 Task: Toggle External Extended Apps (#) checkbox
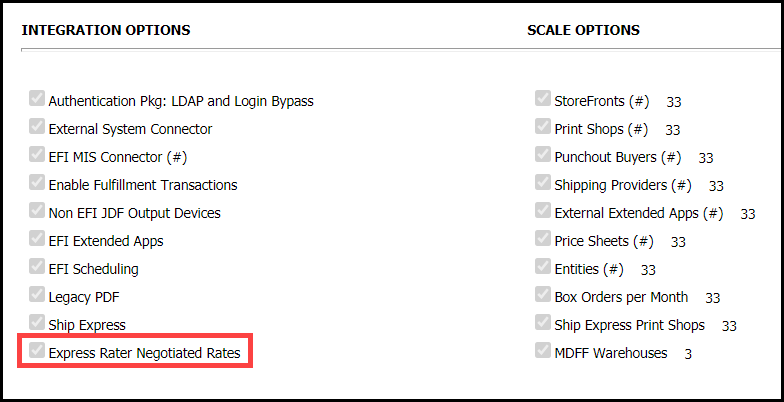click(543, 211)
